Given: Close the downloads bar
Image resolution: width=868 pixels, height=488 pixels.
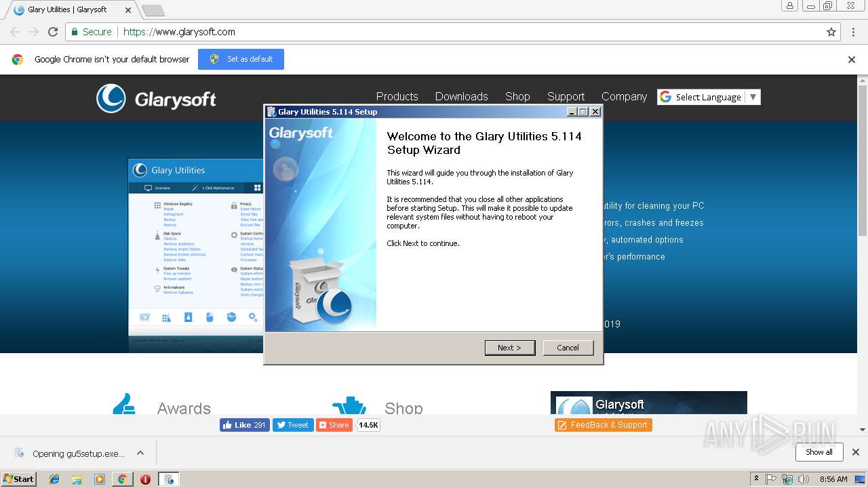Looking at the screenshot, I should click(x=856, y=452).
